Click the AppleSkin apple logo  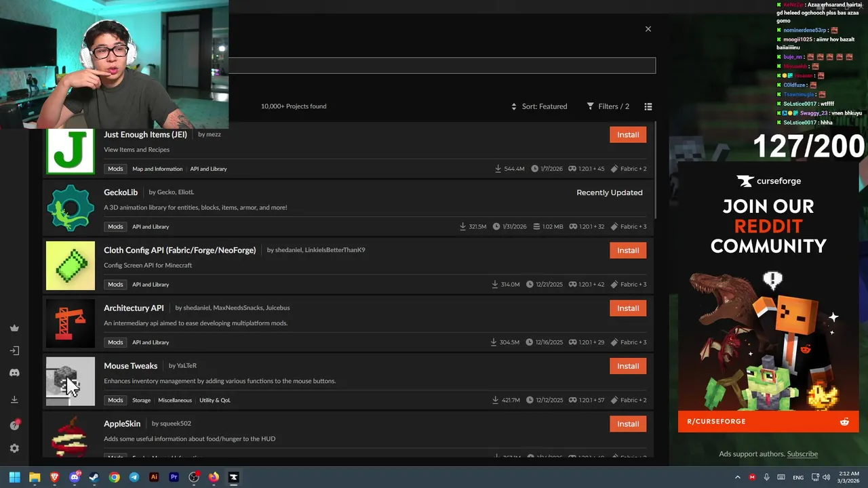[71, 436]
